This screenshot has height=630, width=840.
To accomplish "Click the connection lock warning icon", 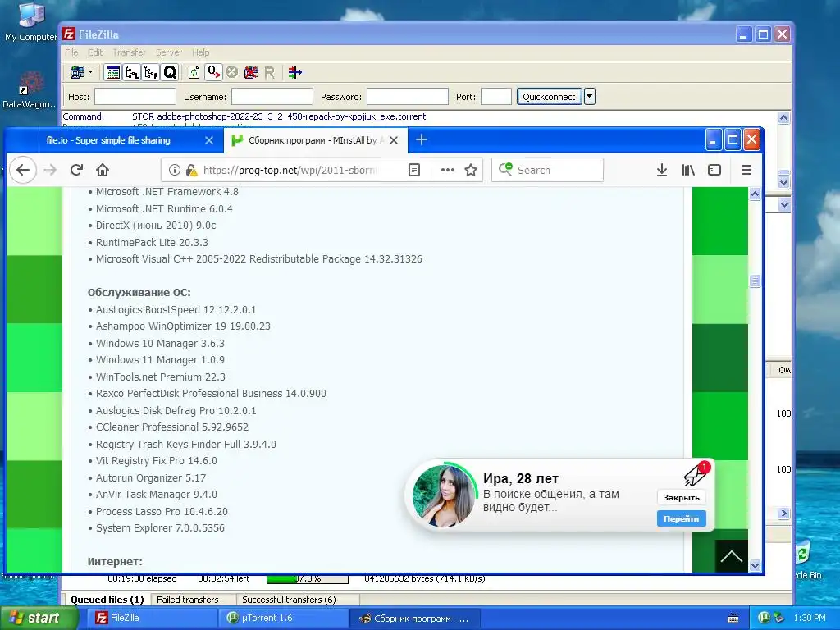I will pyautogui.click(x=191, y=170).
